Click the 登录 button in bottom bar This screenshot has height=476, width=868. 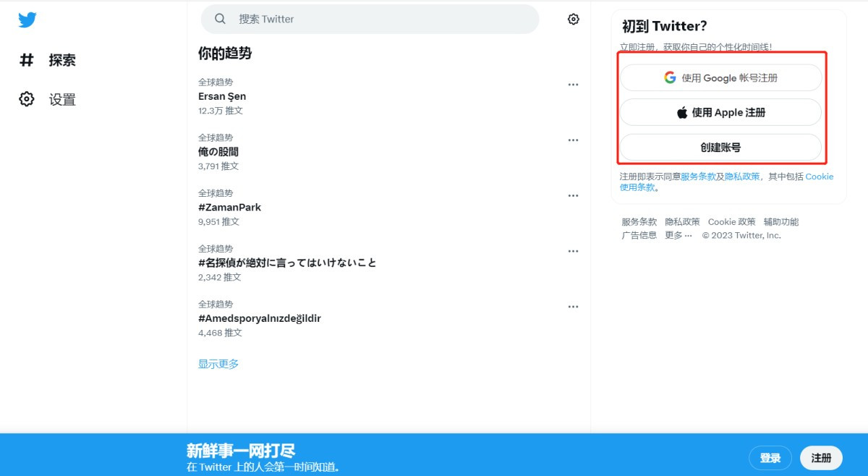click(770, 457)
